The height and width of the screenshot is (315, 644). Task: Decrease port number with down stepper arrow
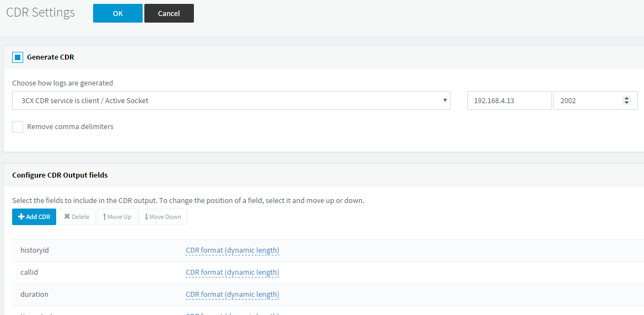(626, 103)
